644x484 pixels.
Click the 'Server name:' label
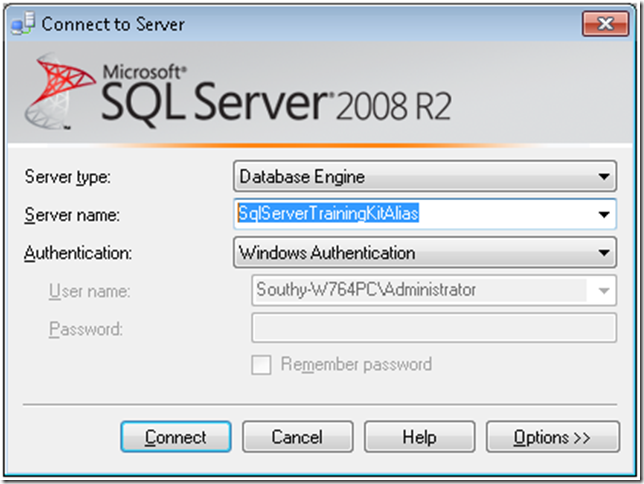coord(72,215)
